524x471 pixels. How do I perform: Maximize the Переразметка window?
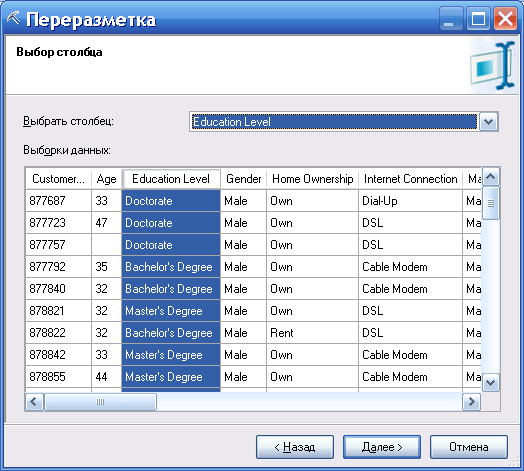(478, 18)
